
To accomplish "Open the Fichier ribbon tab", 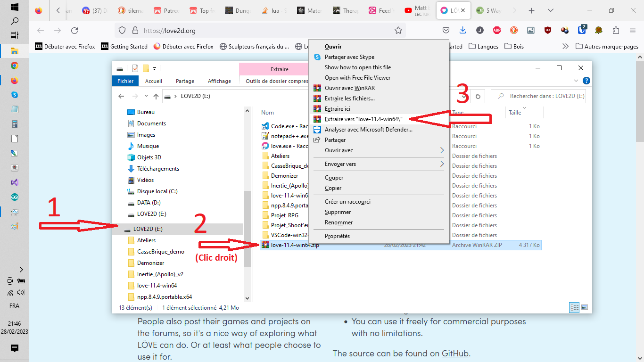I will click(125, 81).
